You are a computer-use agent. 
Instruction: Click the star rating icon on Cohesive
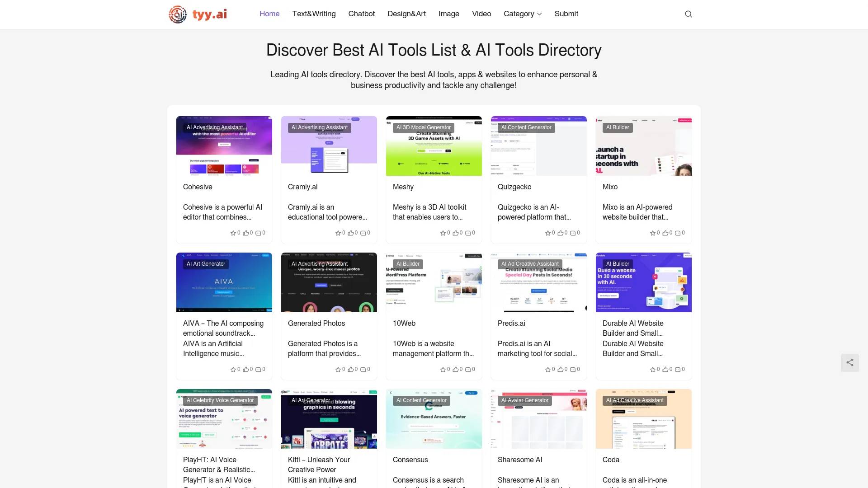(x=233, y=233)
